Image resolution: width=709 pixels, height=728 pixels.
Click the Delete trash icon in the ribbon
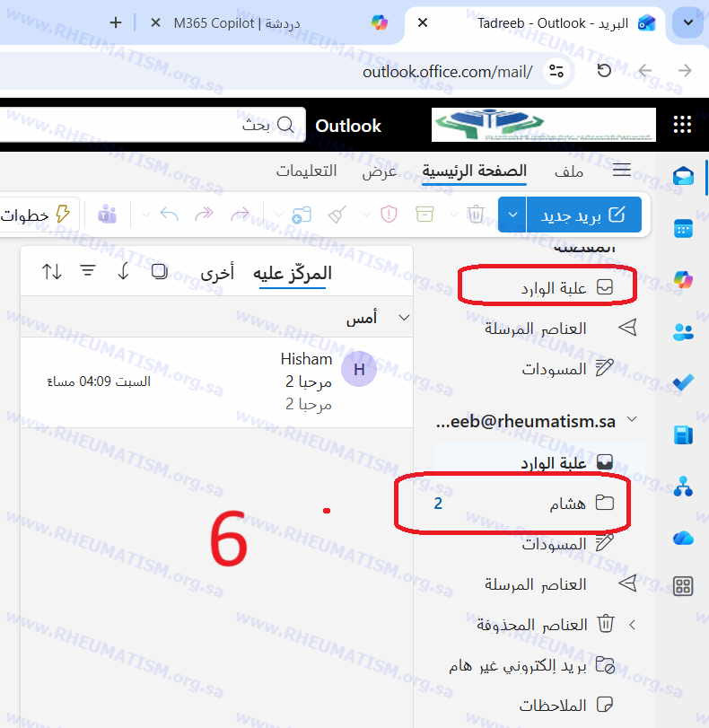(x=476, y=215)
